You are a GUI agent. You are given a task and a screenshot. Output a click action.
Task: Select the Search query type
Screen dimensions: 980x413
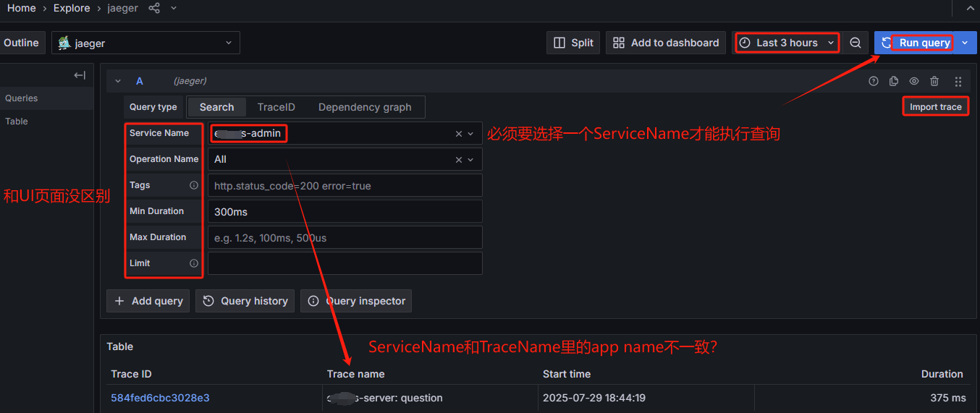[216, 107]
